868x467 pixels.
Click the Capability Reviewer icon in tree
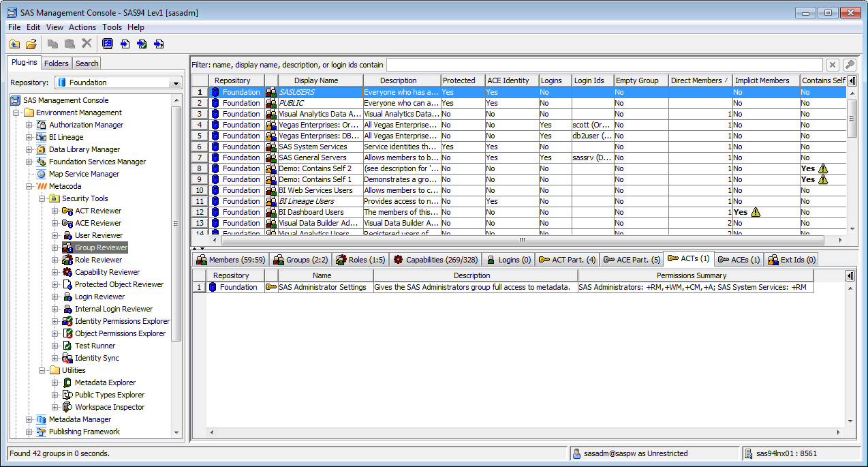pyautogui.click(x=67, y=272)
